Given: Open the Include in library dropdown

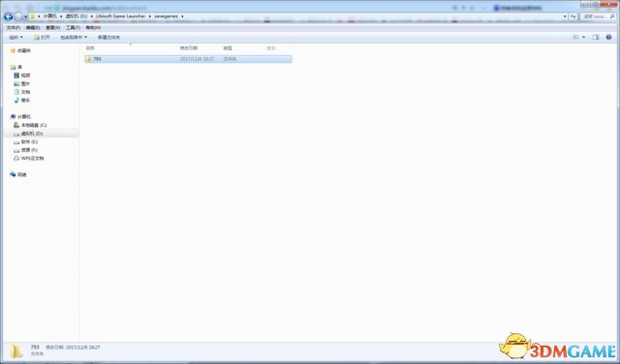Looking at the screenshot, I should (74, 37).
